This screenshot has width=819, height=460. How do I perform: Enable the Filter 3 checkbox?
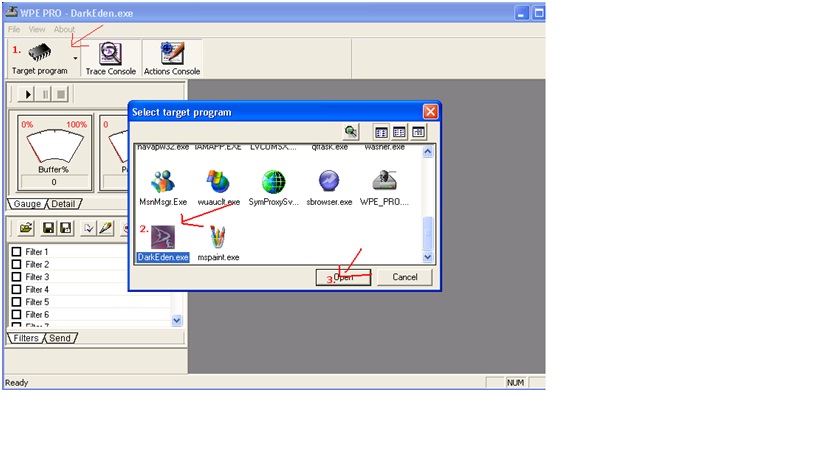click(x=17, y=277)
